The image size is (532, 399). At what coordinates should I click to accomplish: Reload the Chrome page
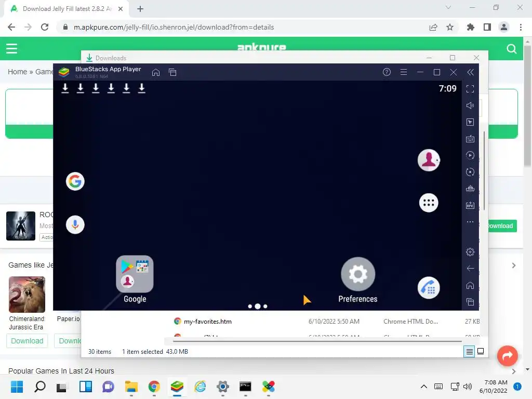click(x=45, y=27)
